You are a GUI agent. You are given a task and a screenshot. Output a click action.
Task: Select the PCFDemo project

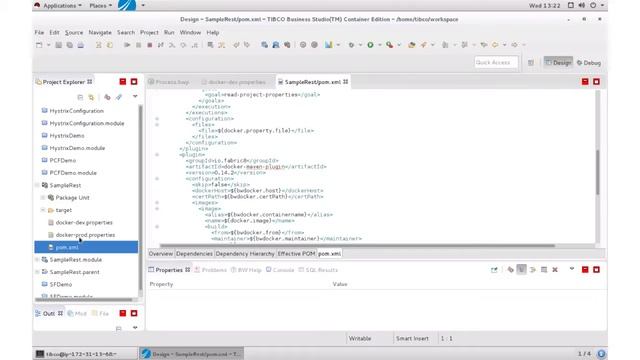click(62, 160)
